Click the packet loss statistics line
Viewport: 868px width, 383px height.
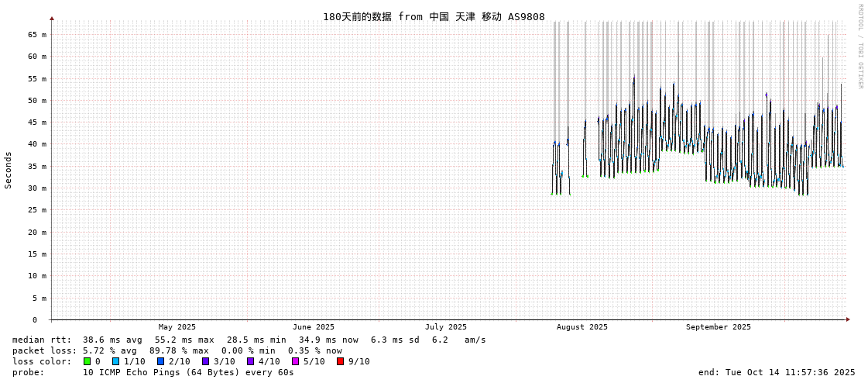(177, 350)
